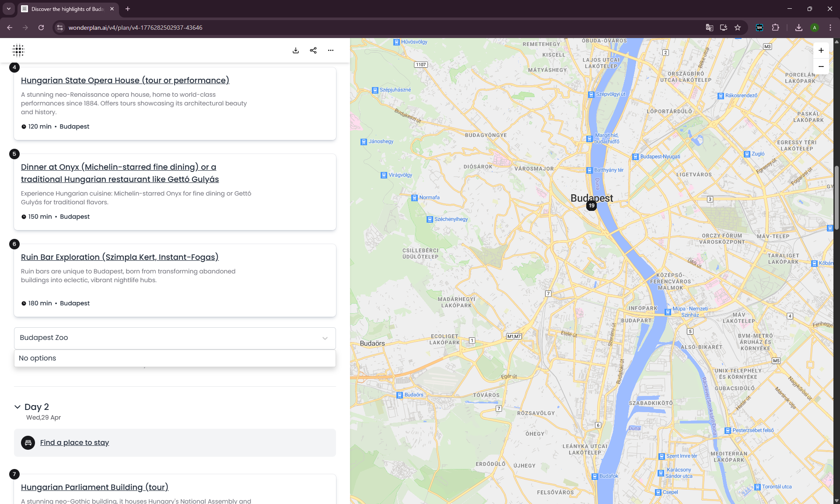Toggle the Budapest Zoo dropdown arrow
840x504 pixels.
tap(325, 338)
